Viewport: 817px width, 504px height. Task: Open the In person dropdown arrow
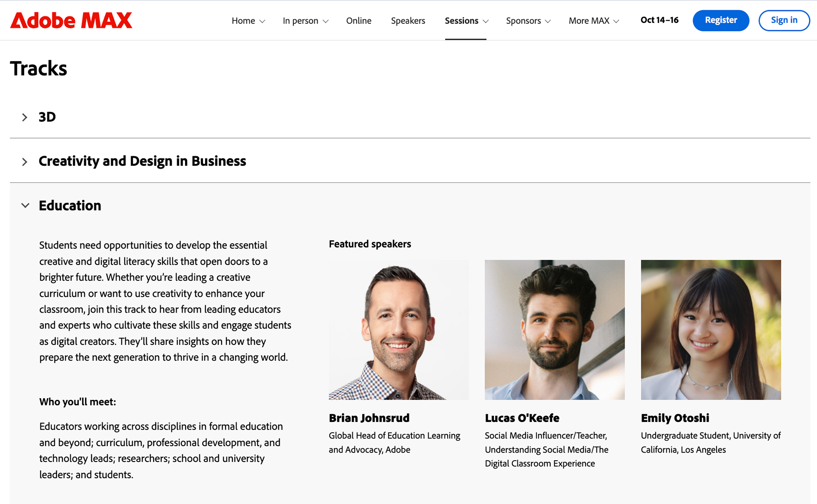(x=326, y=21)
